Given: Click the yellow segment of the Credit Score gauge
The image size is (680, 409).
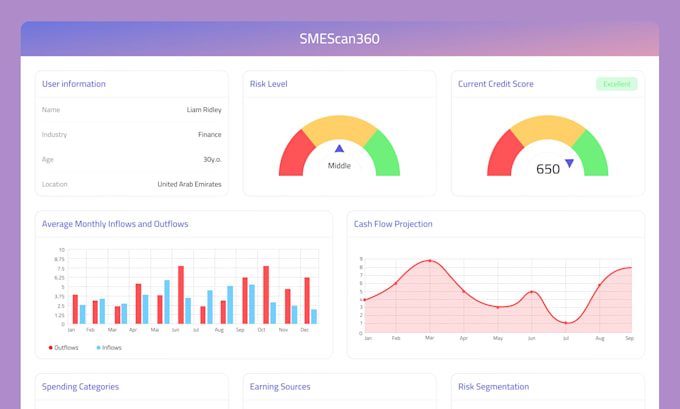Looking at the screenshot, I should 548,127.
